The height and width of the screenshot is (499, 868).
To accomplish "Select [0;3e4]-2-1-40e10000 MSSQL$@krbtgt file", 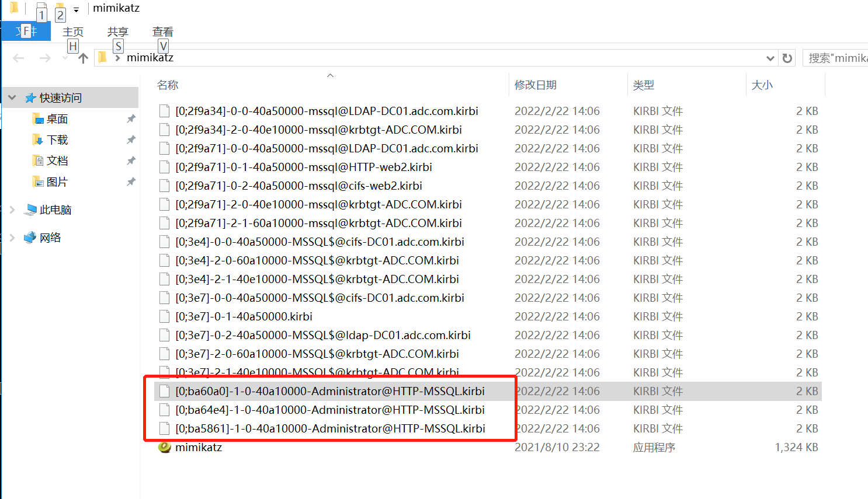I will coord(317,279).
